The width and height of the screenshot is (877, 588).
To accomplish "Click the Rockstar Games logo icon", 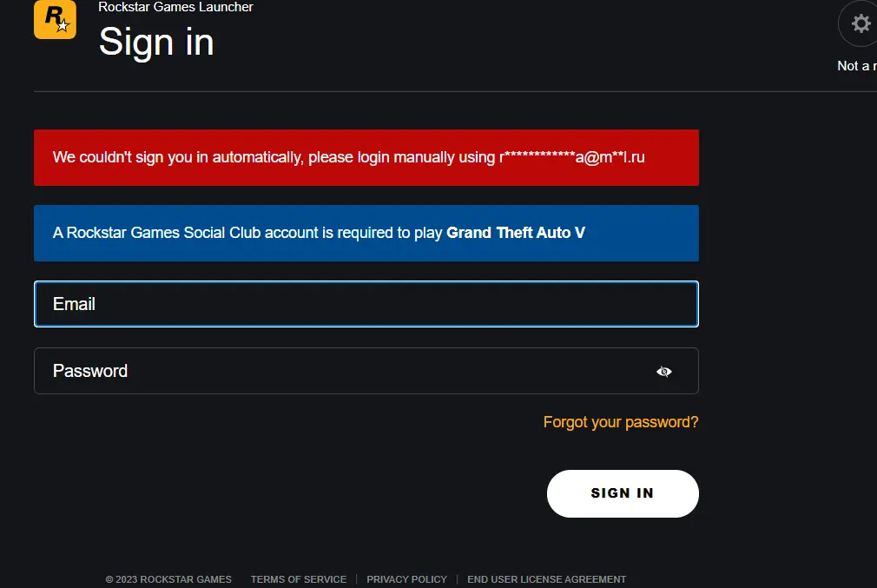I will click(55, 19).
